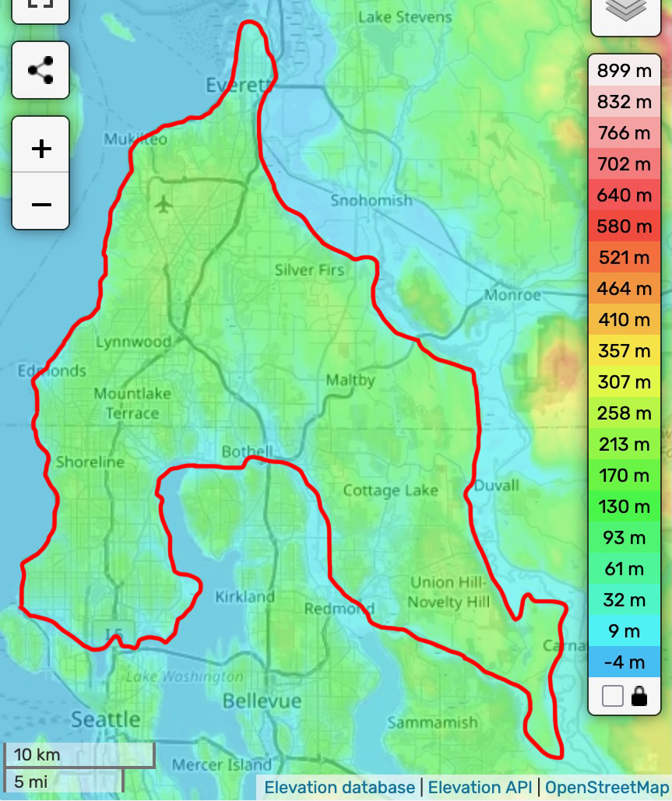672x801 pixels.
Task: Tick the lock-scale checkbox under the legend
Action: [613, 696]
